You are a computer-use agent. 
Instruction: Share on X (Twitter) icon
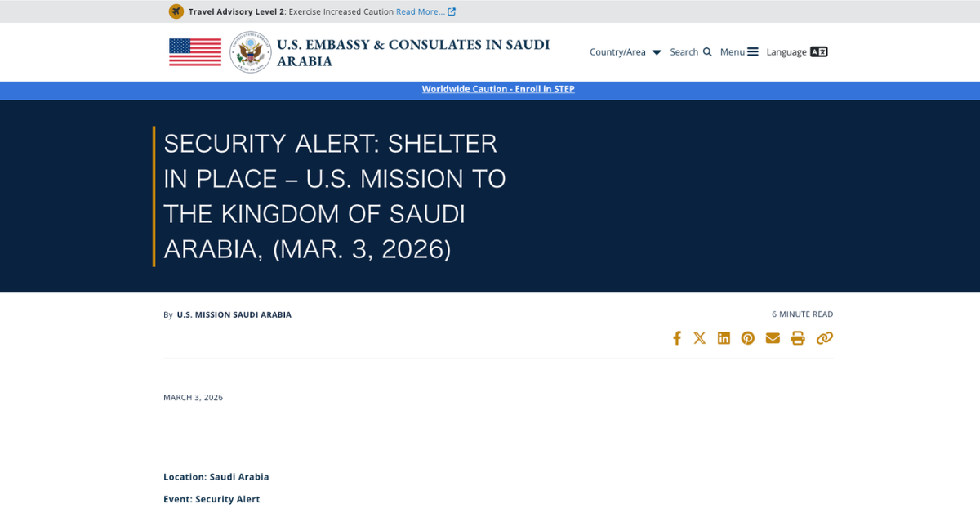[x=700, y=338]
